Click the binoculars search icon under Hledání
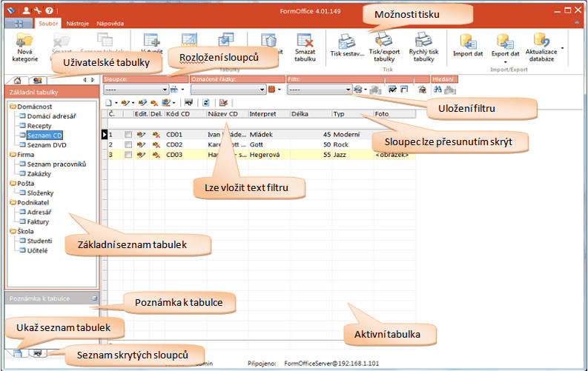 pos(437,90)
